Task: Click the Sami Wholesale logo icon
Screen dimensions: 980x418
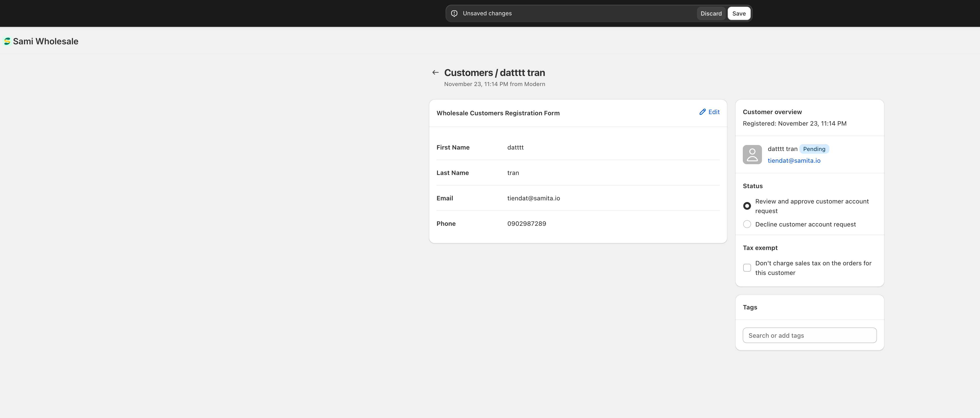Action: tap(7, 41)
